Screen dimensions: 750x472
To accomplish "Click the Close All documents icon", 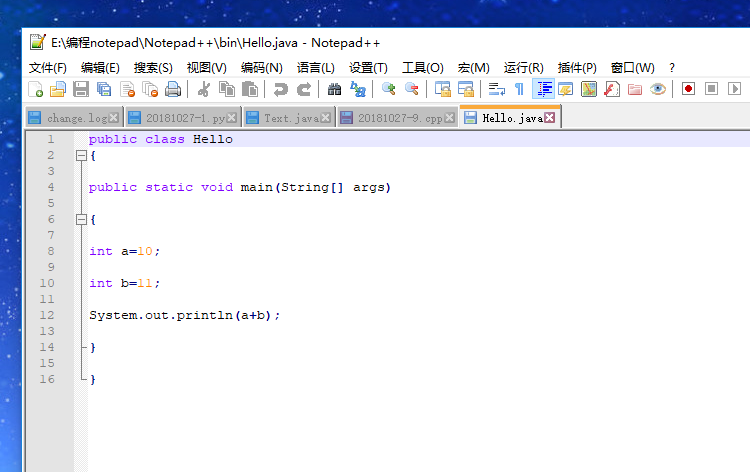I will [150, 89].
